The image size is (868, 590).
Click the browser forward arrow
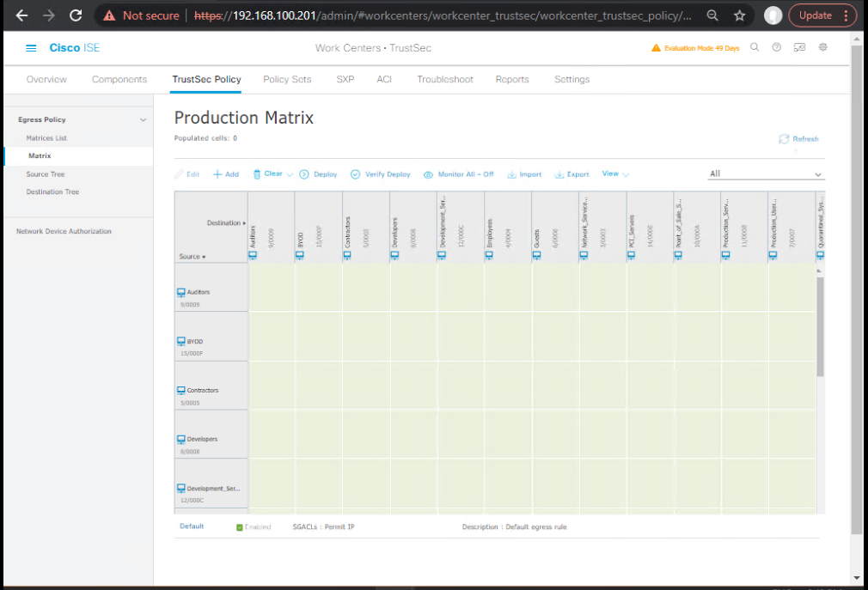[x=49, y=15]
